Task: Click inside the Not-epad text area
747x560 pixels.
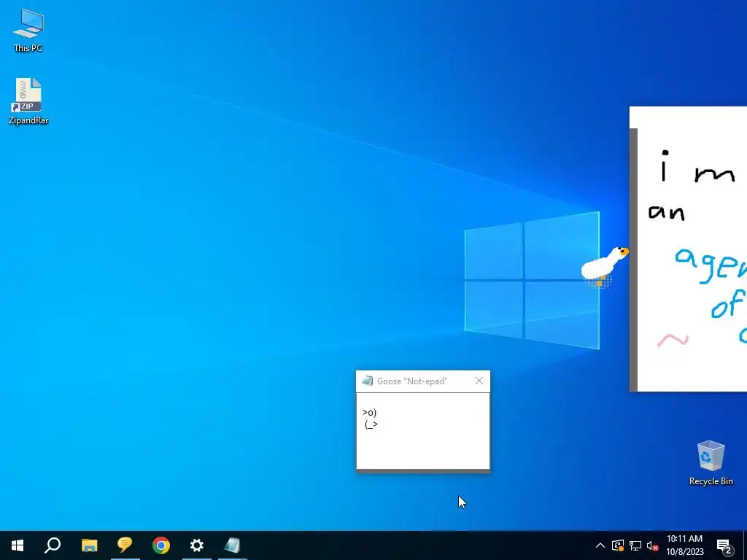Action: [x=423, y=431]
